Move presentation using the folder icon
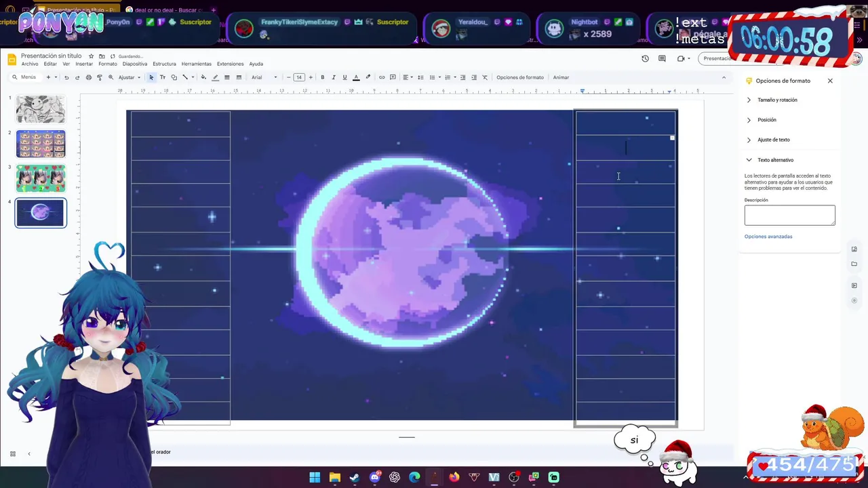Image resolution: width=868 pixels, height=488 pixels. pyautogui.click(x=102, y=56)
